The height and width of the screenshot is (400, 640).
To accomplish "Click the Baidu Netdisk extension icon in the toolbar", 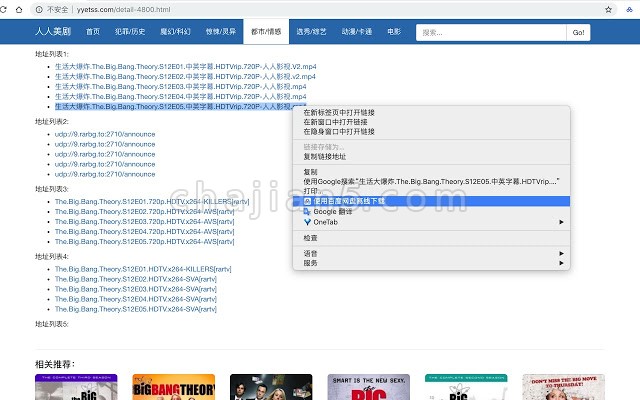I will pos(629,9).
